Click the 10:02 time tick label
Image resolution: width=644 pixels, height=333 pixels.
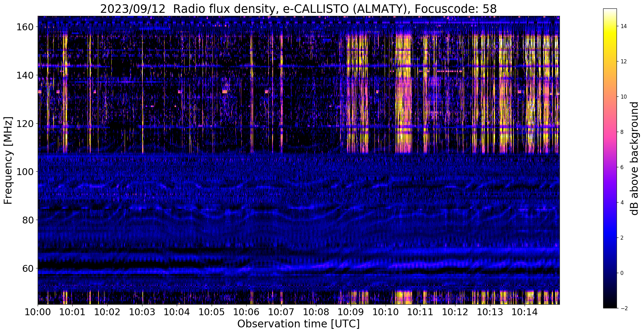(108, 312)
